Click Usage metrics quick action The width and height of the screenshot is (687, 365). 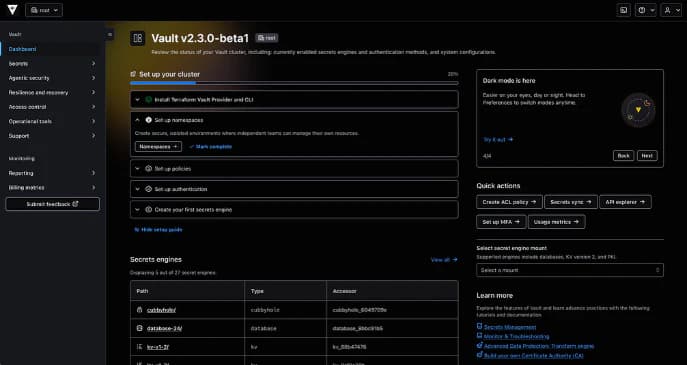coord(556,222)
